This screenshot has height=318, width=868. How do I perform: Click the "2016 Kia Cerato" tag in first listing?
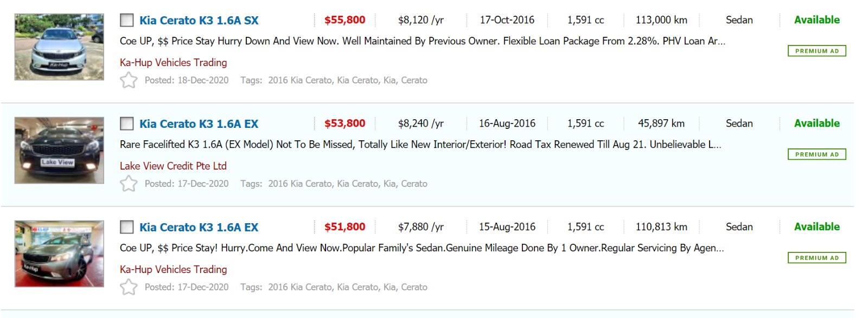(299, 80)
